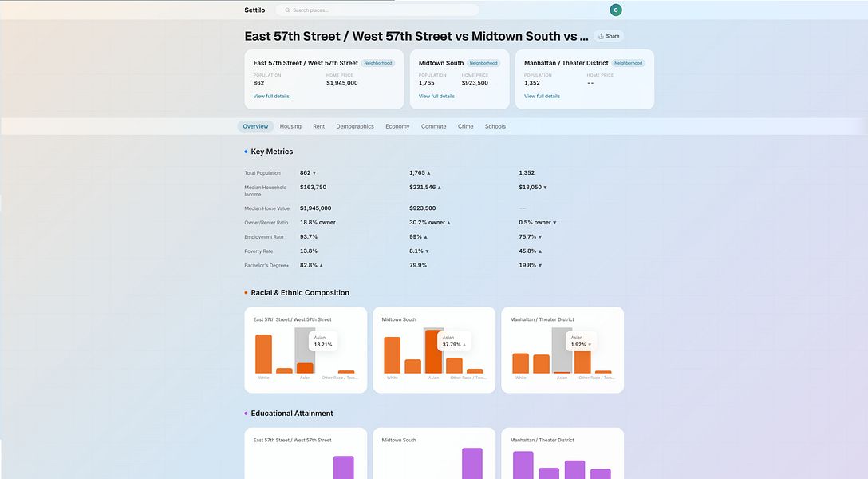
Task: Click the share icon beside Share
Action: click(x=601, y=36)
